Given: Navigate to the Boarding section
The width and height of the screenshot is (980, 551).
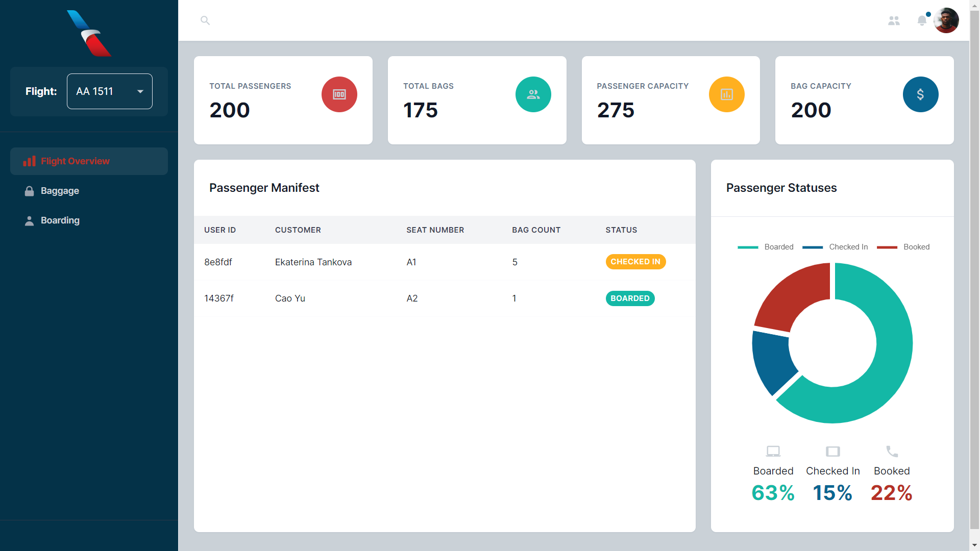Looking at the screenshot, I should click(60, 220).
